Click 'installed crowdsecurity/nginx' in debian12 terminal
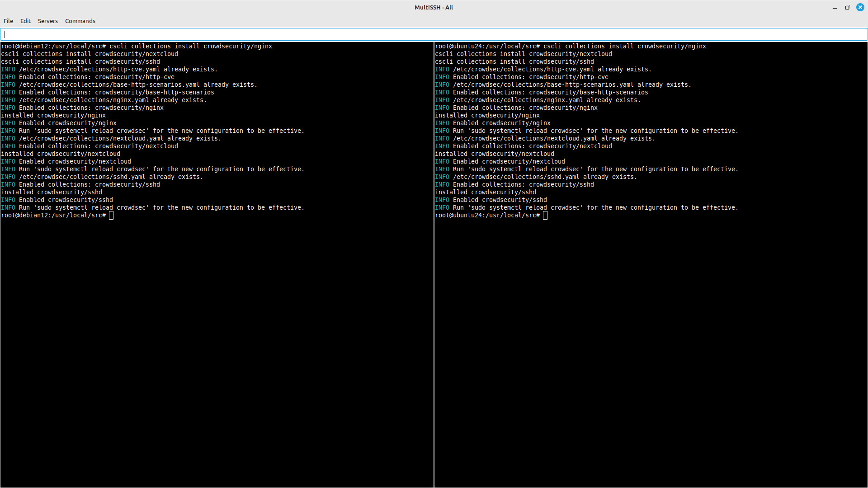This screenshot has height=488, width=868. pos(53,115)
